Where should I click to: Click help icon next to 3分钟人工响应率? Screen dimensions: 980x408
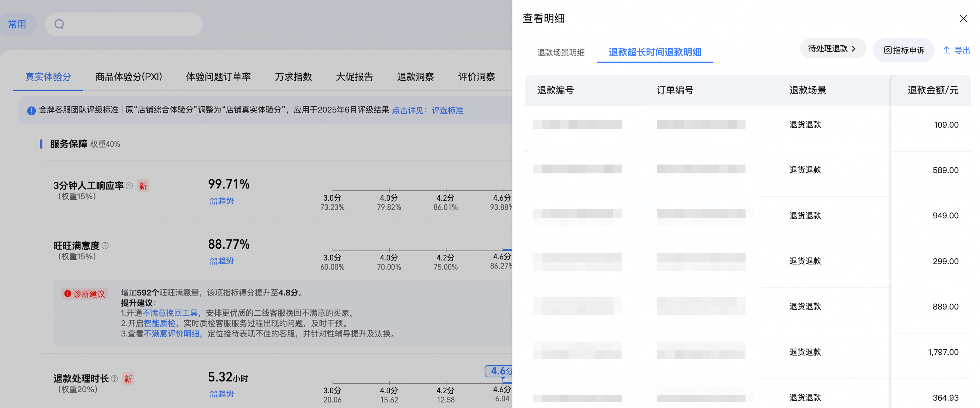tap(129, 186)
